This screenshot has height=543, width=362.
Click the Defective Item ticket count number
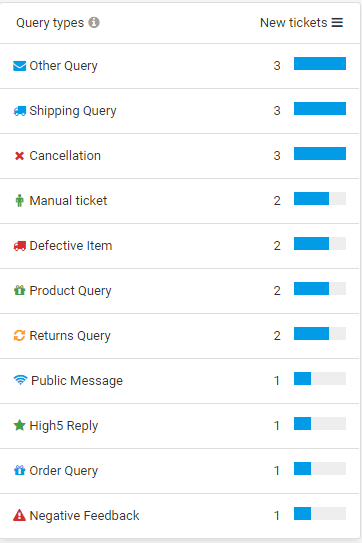point(277,246)
